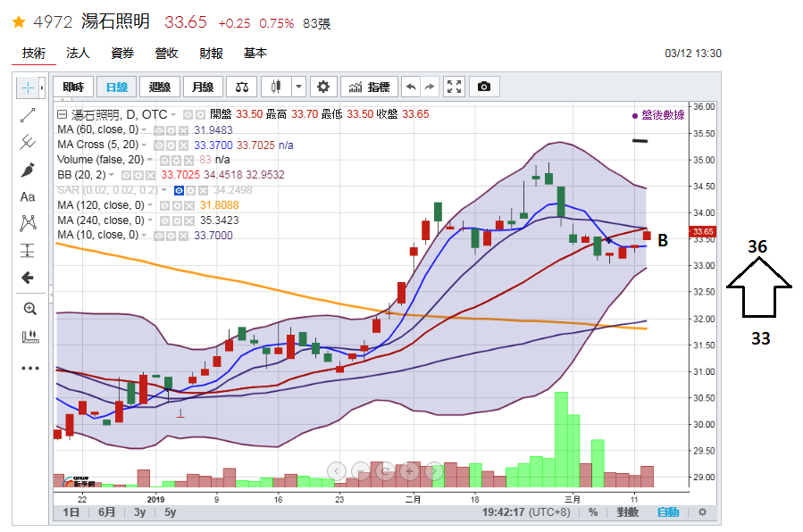Select the crosshair cursor tool

[28, 88]
